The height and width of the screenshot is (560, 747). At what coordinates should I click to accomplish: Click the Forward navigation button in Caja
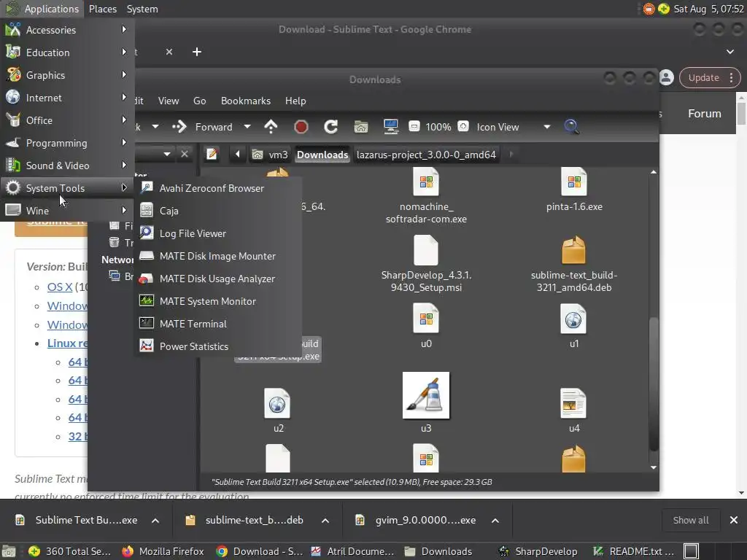203,127
